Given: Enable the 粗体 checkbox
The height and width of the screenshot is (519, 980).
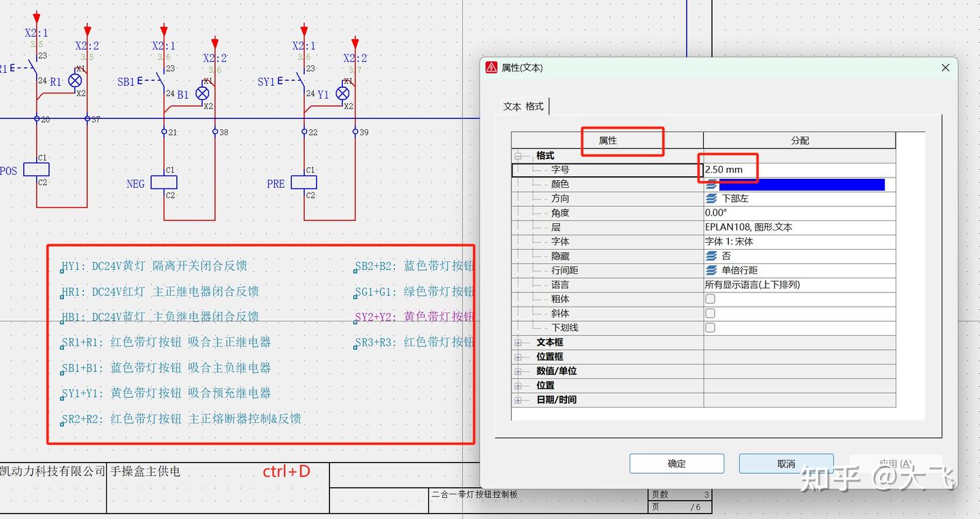Looking at the screenshot, I should 710,299.
